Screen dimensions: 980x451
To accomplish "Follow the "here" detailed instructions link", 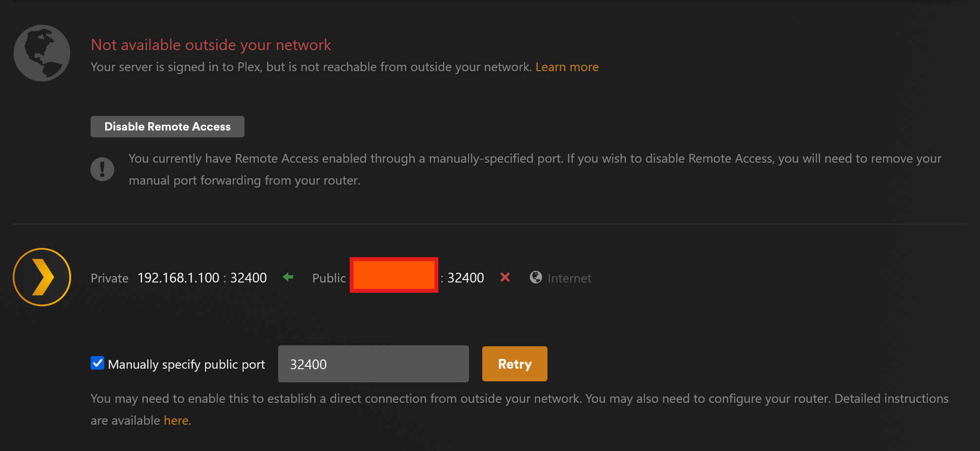I will point(176,420).
